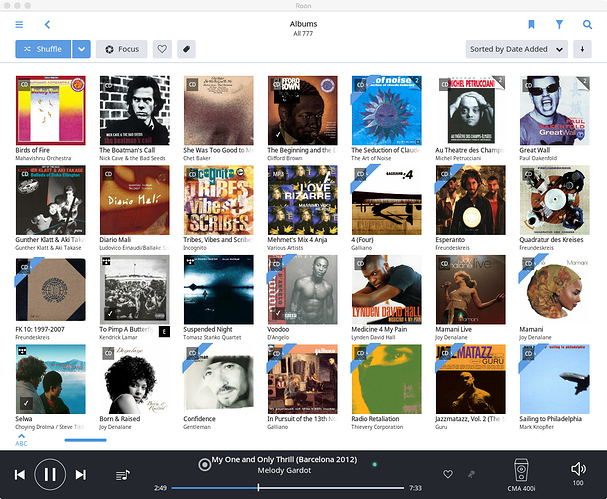Click the explicit E badge on To Pimp A Butterfly

point(165,331)
